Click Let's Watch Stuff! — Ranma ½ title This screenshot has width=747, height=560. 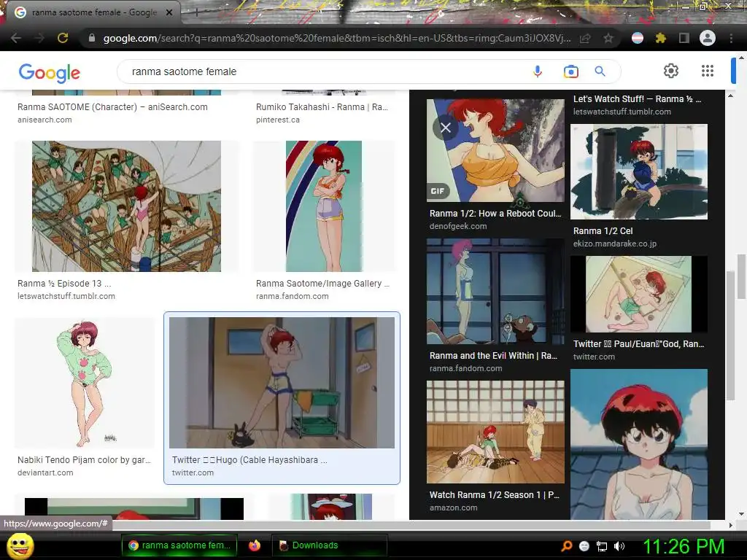[637, 99]
